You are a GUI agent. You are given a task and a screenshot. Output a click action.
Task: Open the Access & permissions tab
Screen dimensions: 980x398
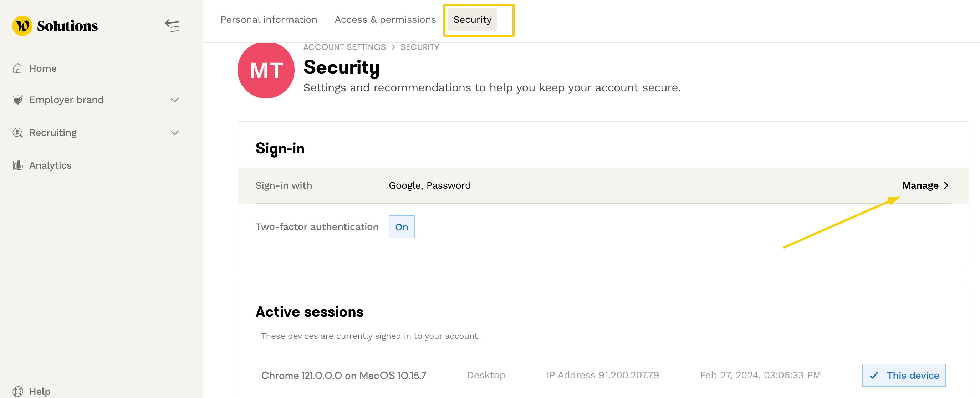pos(385,20)
